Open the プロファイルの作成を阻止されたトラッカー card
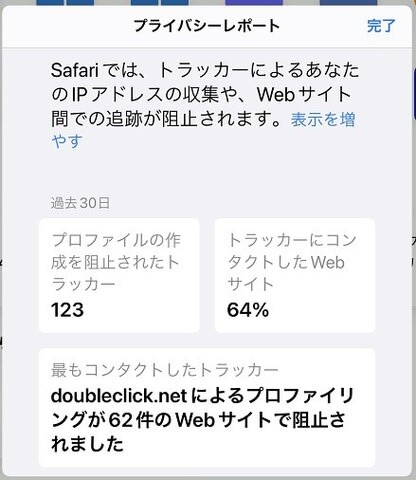The width and height of the screenshot is (416, 480). click(x=119, y=275)
